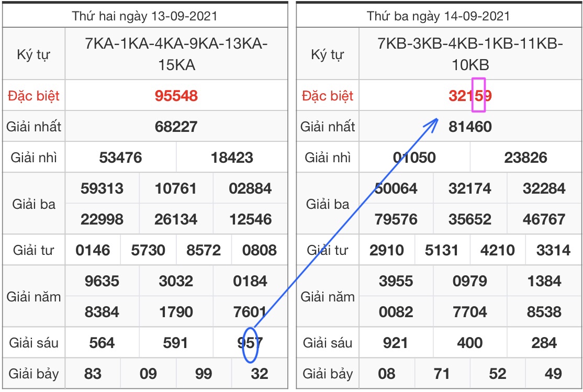Select fifth prize number 7704
583x392 pixels.
470,312
